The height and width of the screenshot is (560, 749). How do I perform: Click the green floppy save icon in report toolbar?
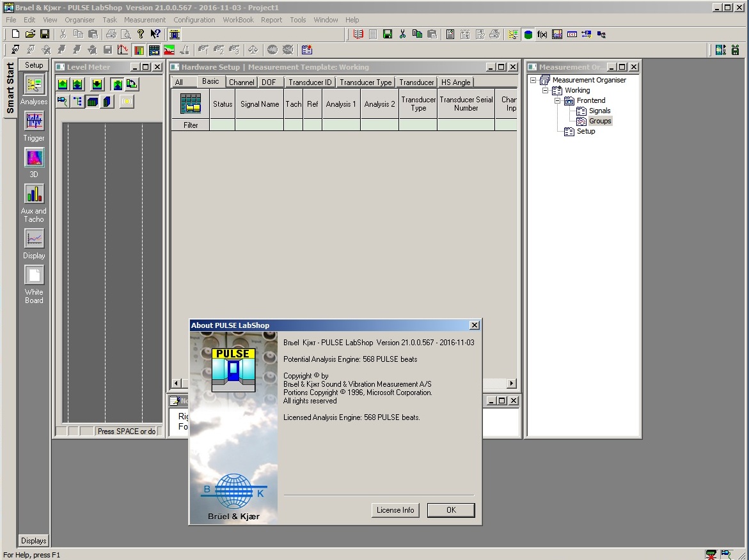coord(388,34)
